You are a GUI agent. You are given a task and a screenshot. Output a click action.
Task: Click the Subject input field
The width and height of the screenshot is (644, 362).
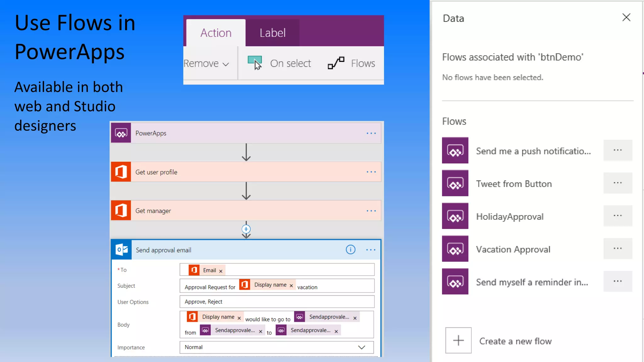coord(277,286)
